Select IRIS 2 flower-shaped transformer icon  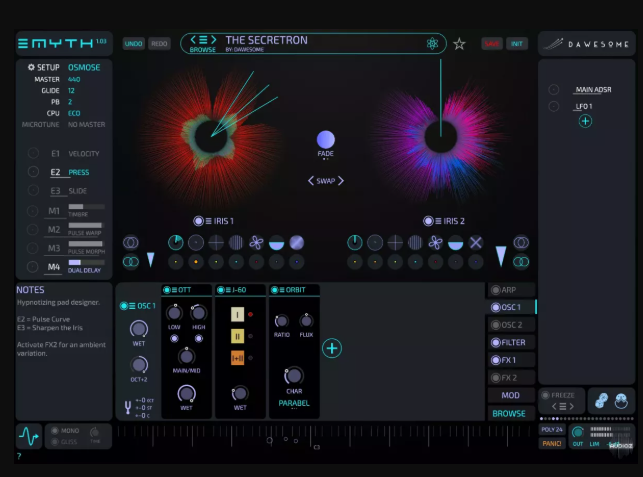[436, 243]
